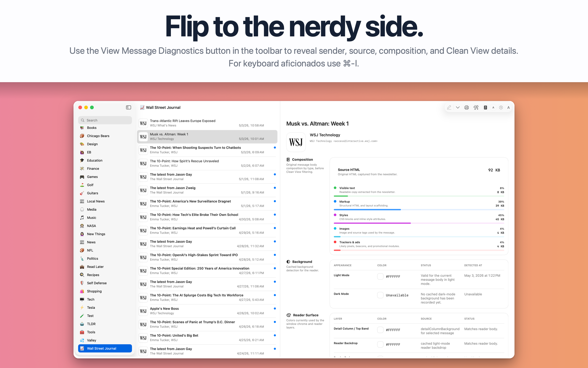588x368 pixels.
Task: Click the 'Trackers & ads' row label
Action: [x=350, y=242]
